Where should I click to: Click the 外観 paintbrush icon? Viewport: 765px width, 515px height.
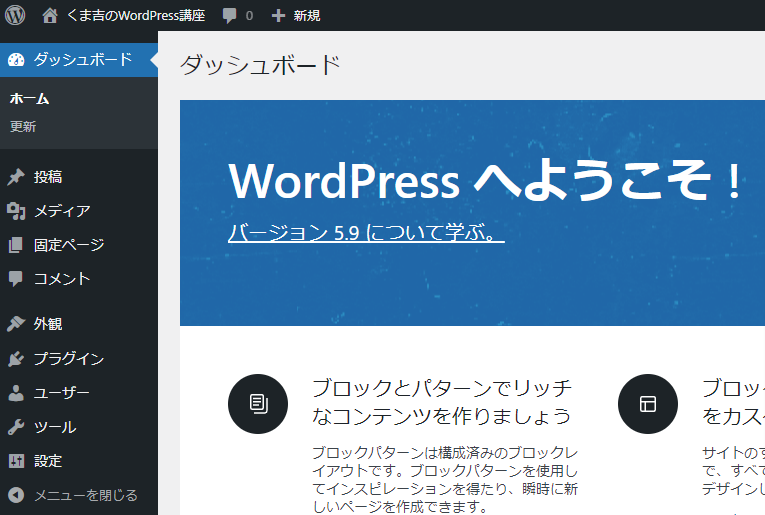point(15,324)
